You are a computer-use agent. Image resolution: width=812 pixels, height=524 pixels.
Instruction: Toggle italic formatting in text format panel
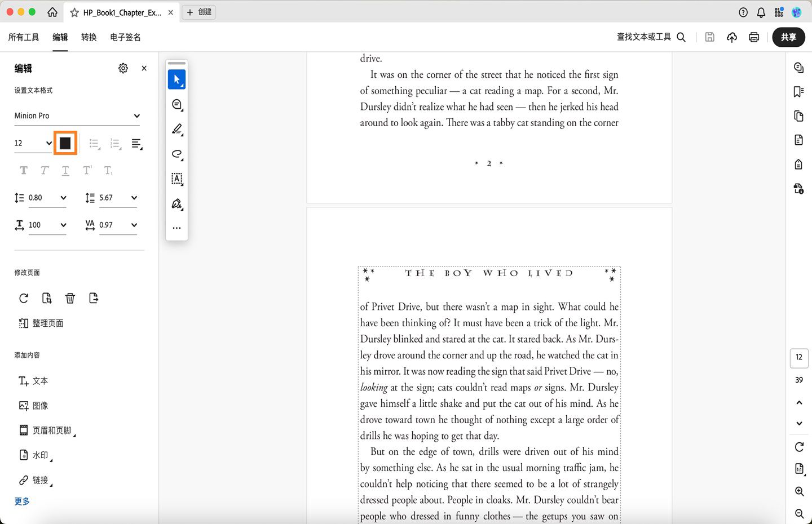(44, 170)
